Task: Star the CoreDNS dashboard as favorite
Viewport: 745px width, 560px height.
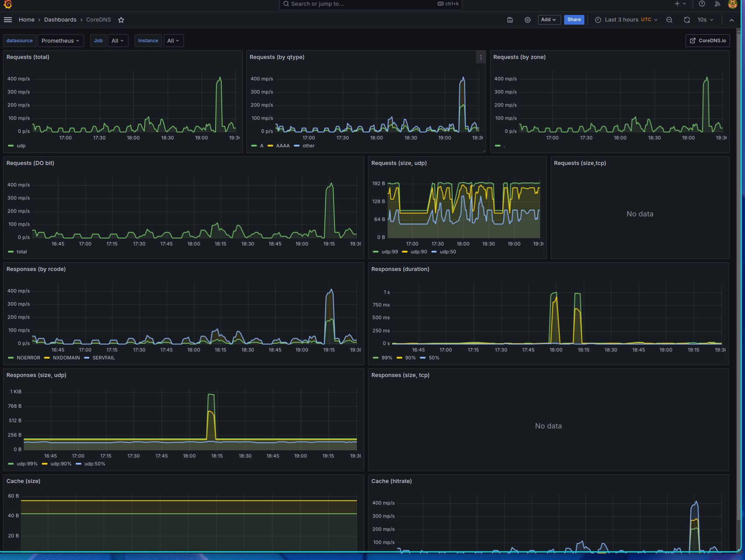Action: 121,20
